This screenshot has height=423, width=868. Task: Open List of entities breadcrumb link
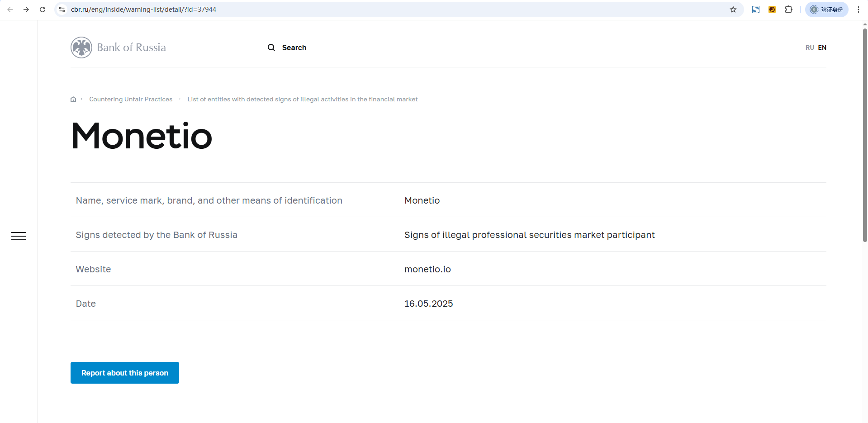click(x=302, y=100)
